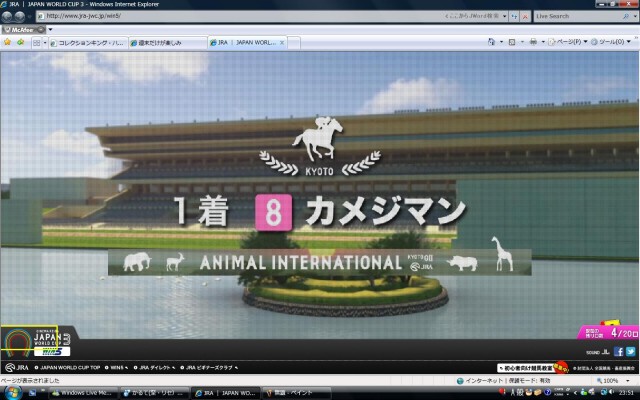Open the Home button dropdown arrow
The width and height of the screenshot is (640, 400).
(x=501, y=42)
